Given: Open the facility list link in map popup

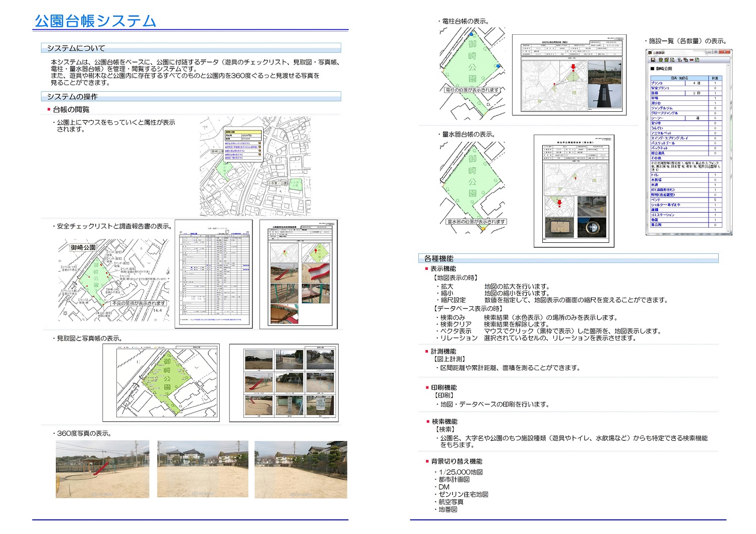Looking at the screenshot, I should [x=235, y=158].
